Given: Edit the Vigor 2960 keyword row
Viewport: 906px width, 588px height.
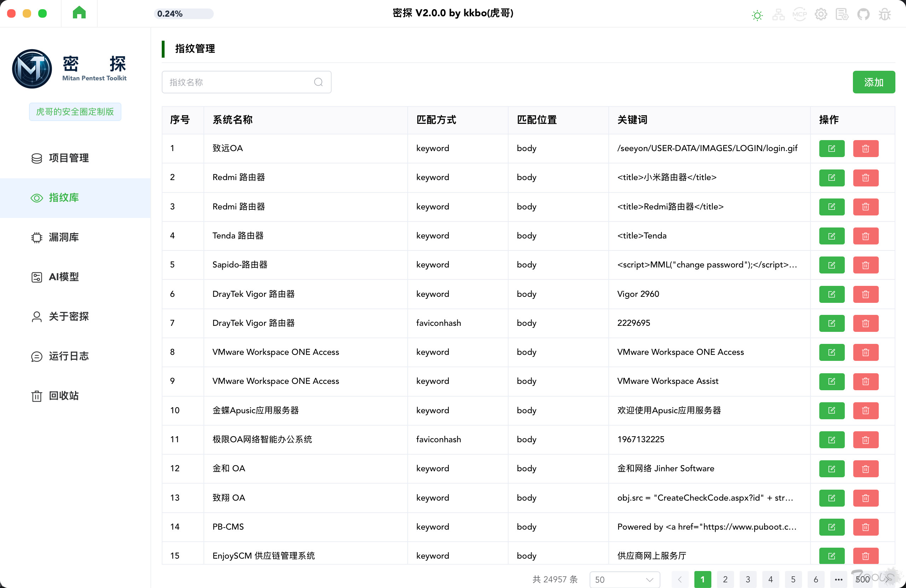Looking at the screenshot, I should [832, 294].
